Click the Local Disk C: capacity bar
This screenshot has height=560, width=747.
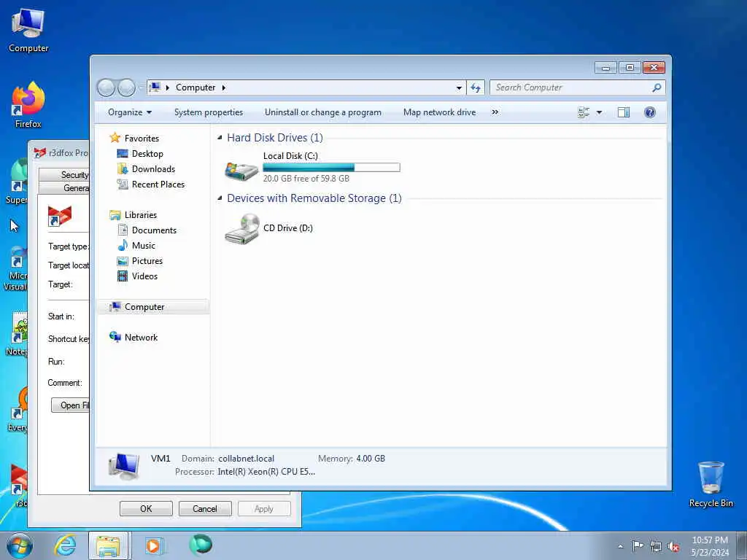tap(332, 167)
